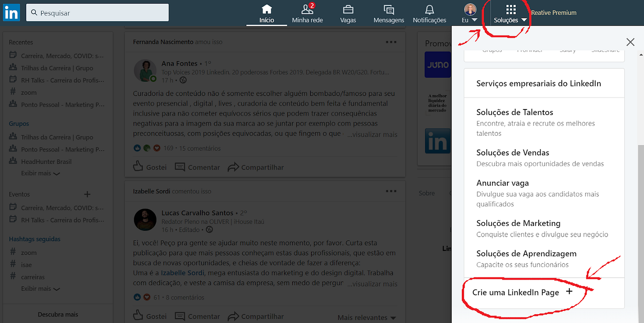Click Comentar on Lucas Carvalho post
Image resolution: width=644 pixels, height=323 pixels.
[197, 316]
